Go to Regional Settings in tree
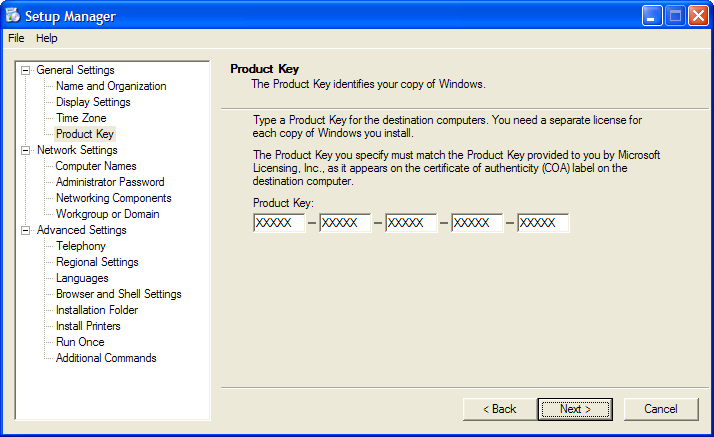Screen dimensions: 714x437 pos(97,262)
